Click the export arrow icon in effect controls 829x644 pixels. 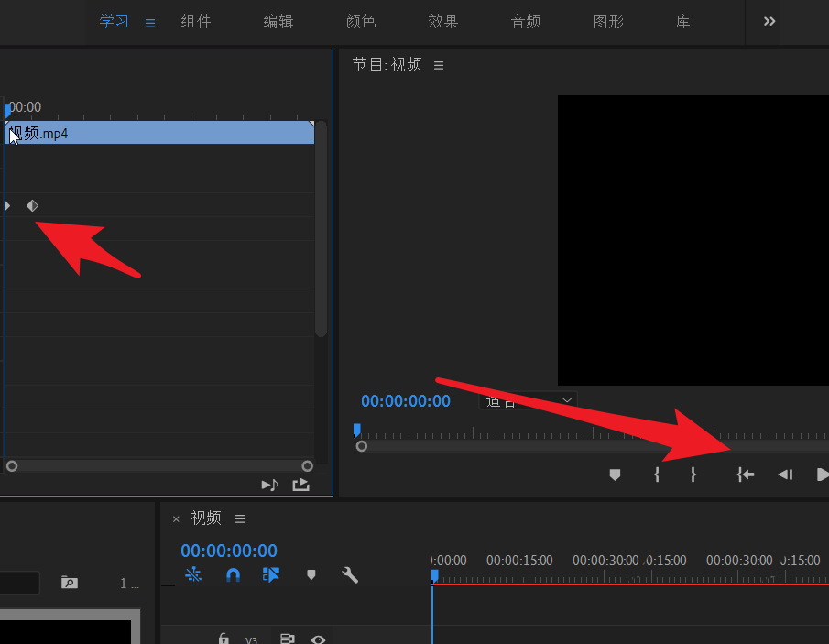(x=300, y=485)
